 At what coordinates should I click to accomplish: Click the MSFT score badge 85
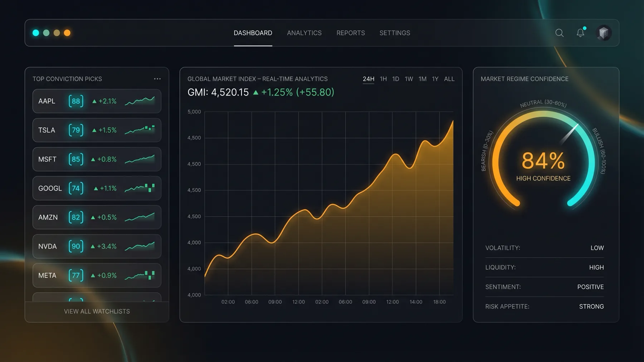(x=76, y=159)
